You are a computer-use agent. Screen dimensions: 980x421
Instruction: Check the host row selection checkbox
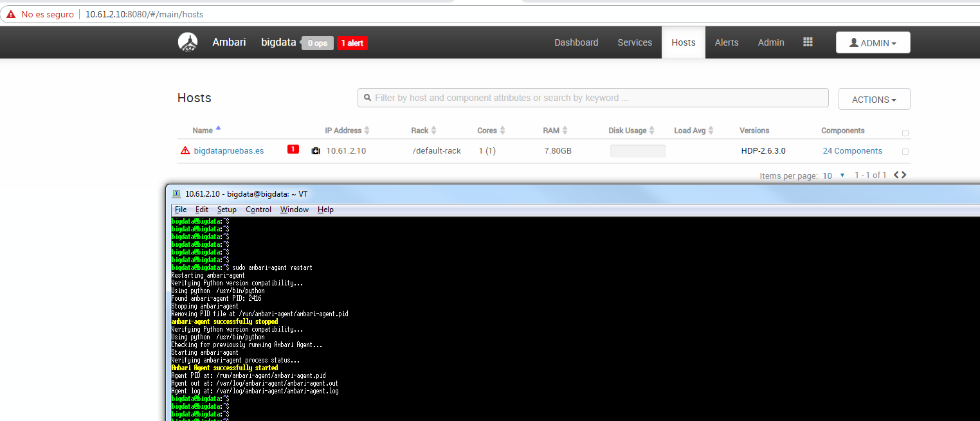905,151
